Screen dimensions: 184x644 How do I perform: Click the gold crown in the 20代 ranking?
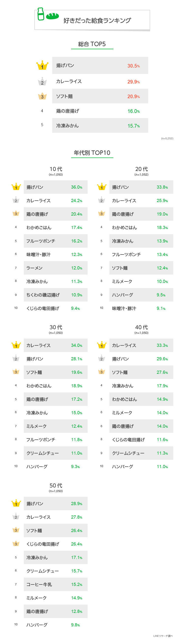click(102, 187)
